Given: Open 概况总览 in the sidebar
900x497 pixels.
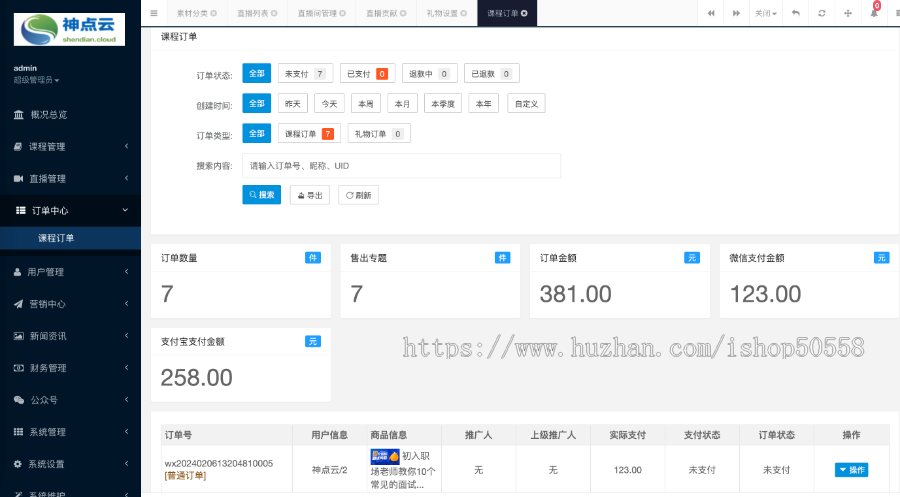Looking at the screenshot, I should (70, 115).
